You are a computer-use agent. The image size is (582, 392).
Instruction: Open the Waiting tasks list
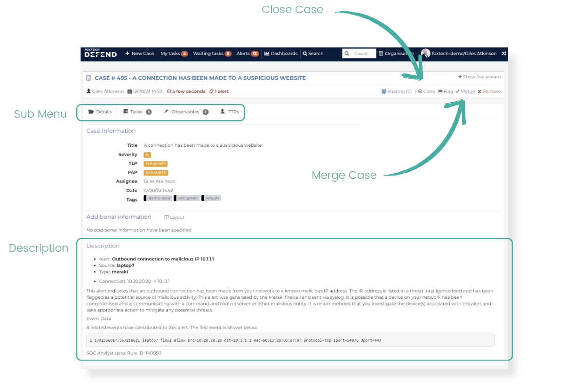212,54
